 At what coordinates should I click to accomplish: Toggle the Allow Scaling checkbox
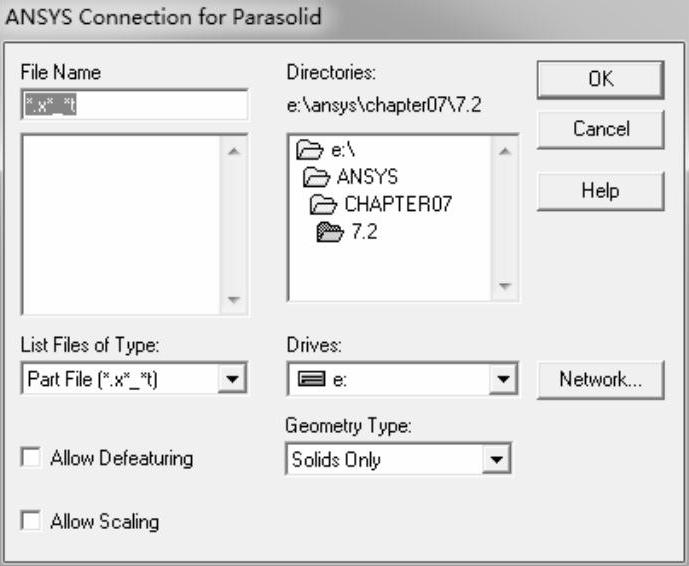click(x=32, y=521)
